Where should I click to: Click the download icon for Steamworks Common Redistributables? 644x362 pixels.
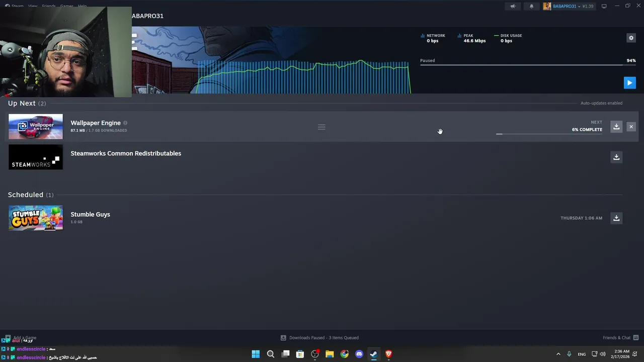[616, 157]
